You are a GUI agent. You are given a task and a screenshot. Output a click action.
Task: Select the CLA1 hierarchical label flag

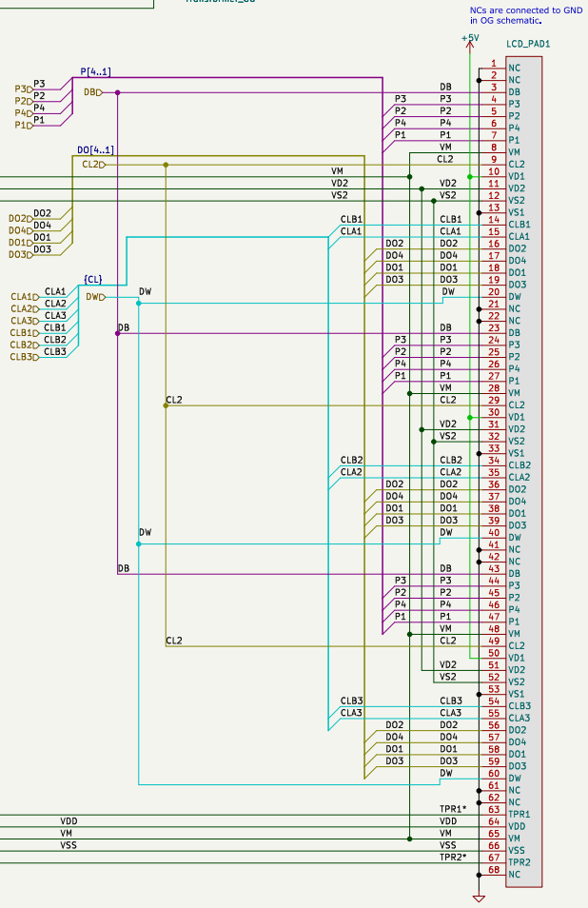coord(23,297)
